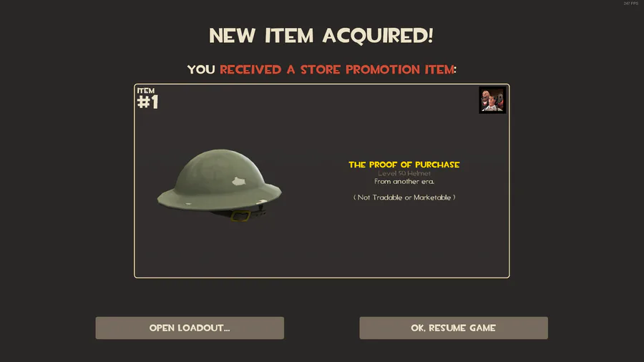Image resolution: width=644 pixels, height=362 pixels.
Task: Click the FPS counter in the corner
Action: tap(630, 4)
